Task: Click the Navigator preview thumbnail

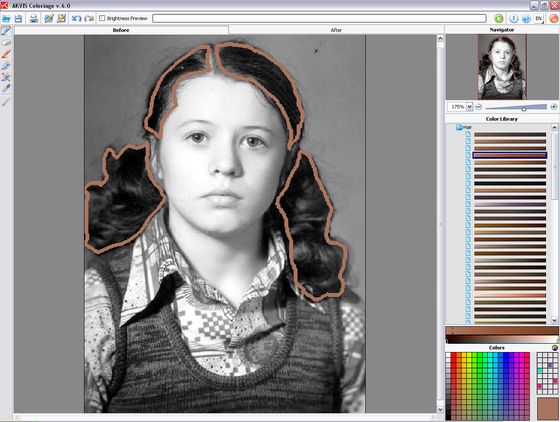Action: pos(502,67)
